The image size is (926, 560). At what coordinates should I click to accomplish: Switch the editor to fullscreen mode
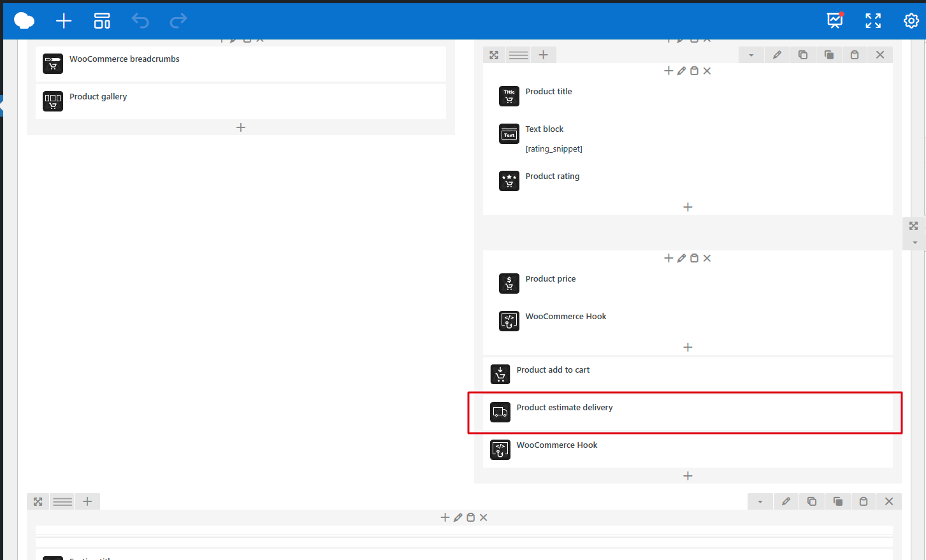click(x=873, y=21)
